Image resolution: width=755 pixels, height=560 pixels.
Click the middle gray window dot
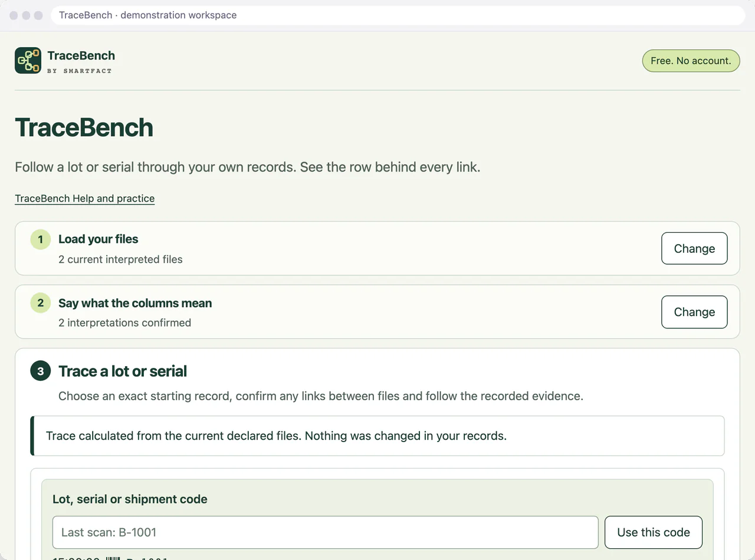click(26, 15)
